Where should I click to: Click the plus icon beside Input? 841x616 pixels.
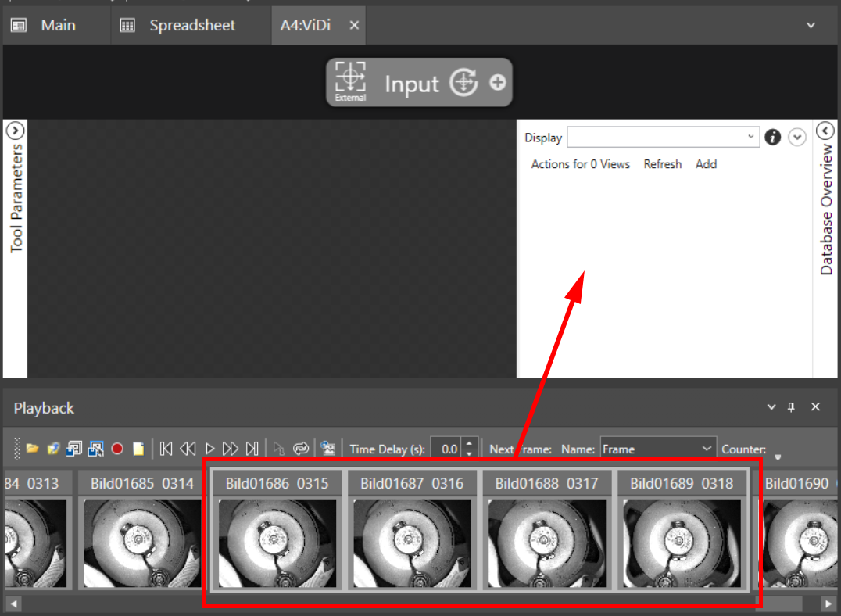[x=498, y=82]
